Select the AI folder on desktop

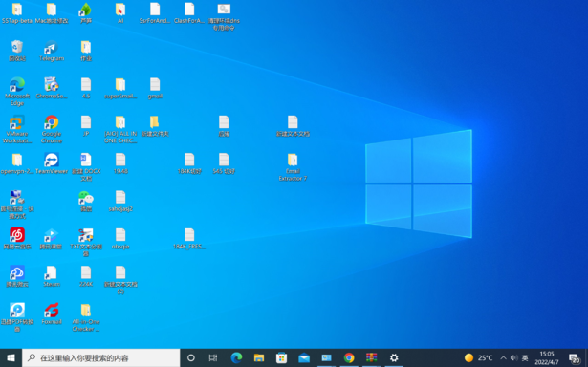coord(120,13)
